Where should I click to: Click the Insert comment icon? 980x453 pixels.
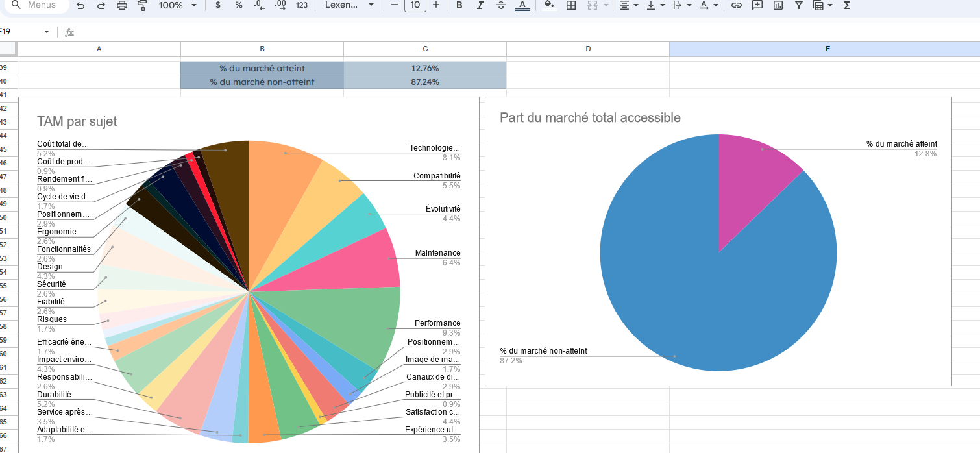coord(757,5)
